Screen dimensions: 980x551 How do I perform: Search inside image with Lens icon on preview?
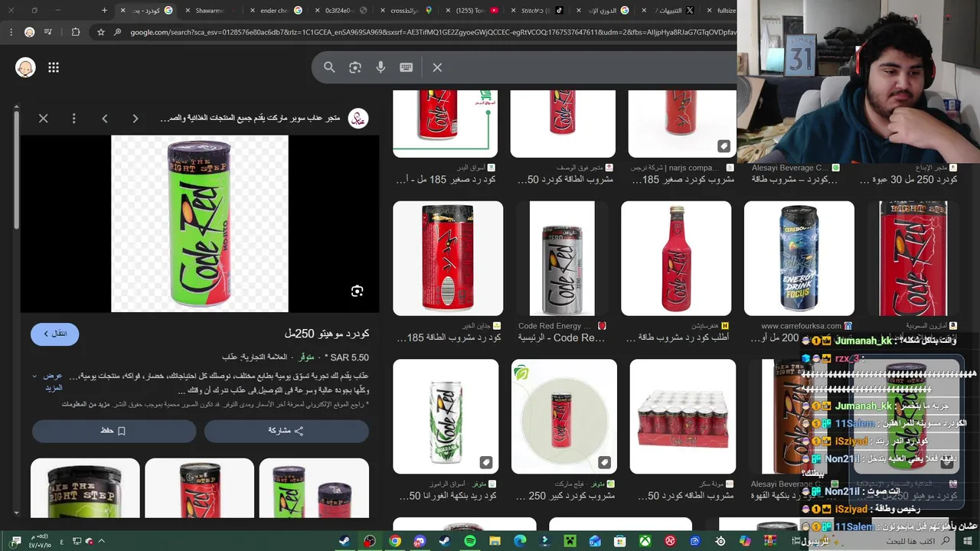coord(357,291)
